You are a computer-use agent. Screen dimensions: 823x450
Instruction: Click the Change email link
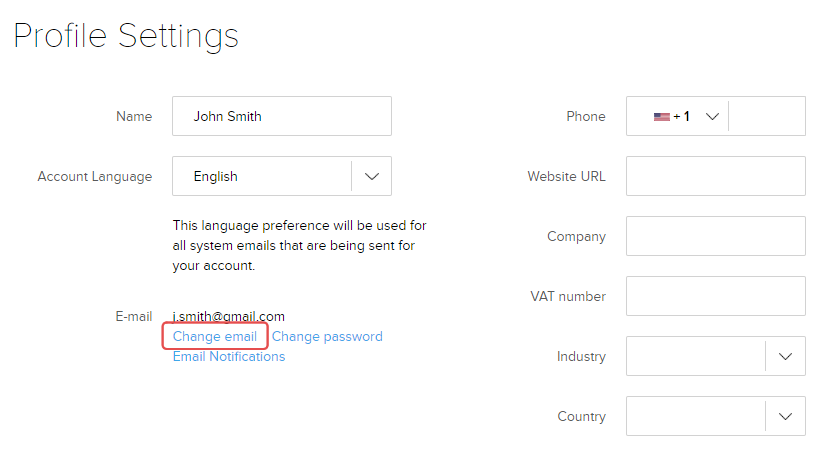point(215,336)
